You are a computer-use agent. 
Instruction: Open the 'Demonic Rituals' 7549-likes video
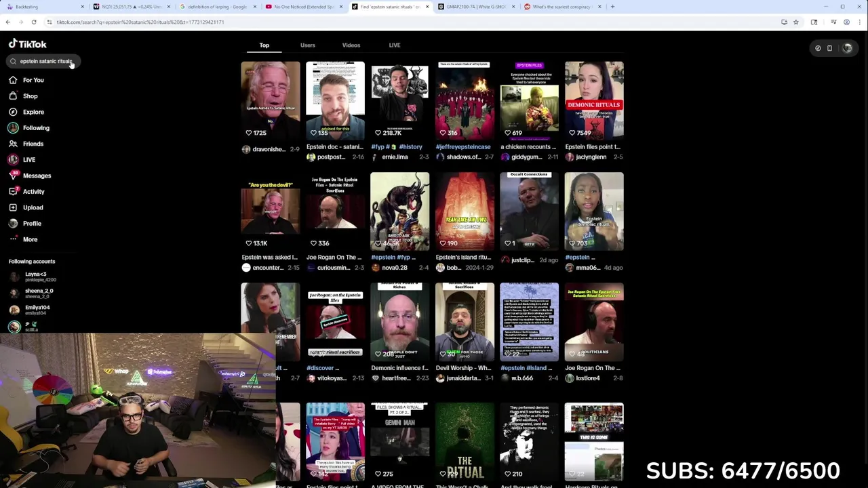pyautogui.click(x=594, y=100)
